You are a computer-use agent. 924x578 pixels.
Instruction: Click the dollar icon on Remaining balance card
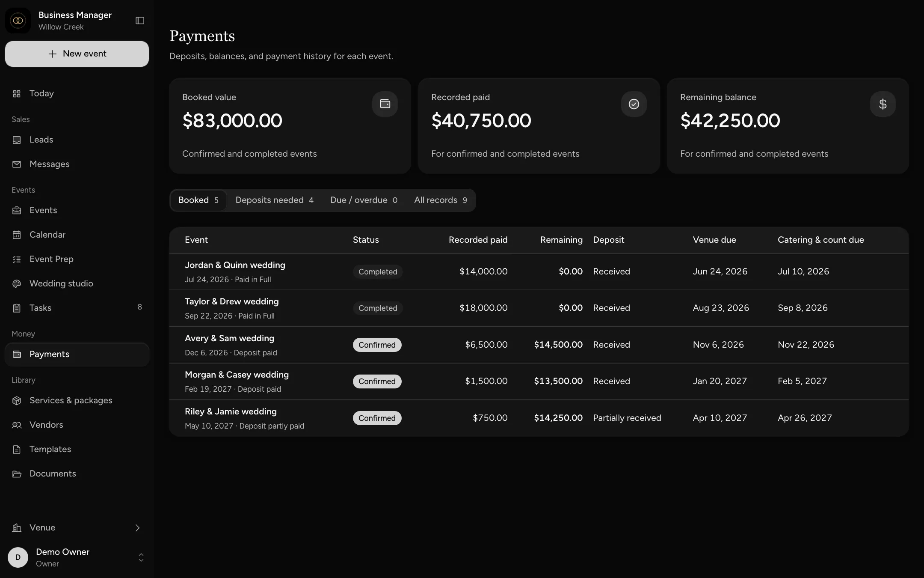[x=883, y=104]
